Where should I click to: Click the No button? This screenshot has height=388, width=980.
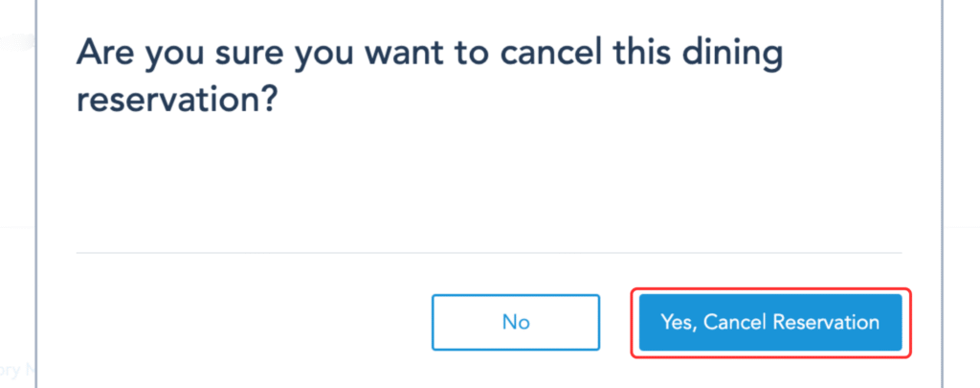tap(516, 322)
